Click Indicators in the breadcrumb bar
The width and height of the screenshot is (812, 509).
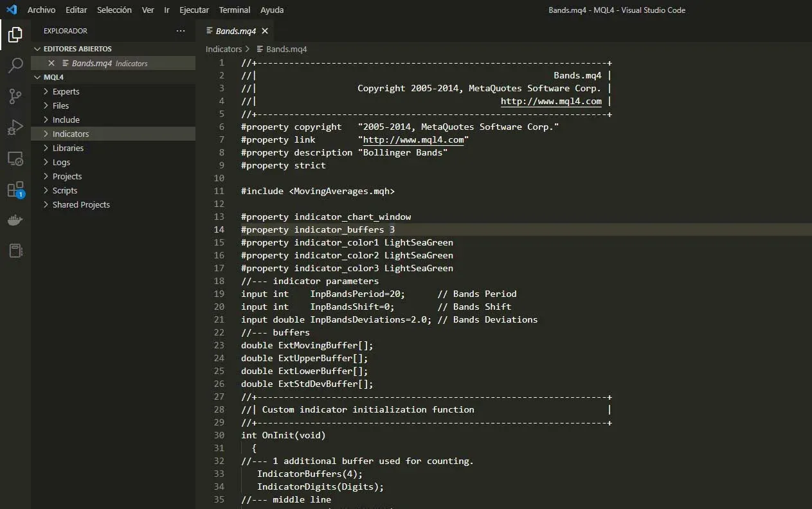224,49
